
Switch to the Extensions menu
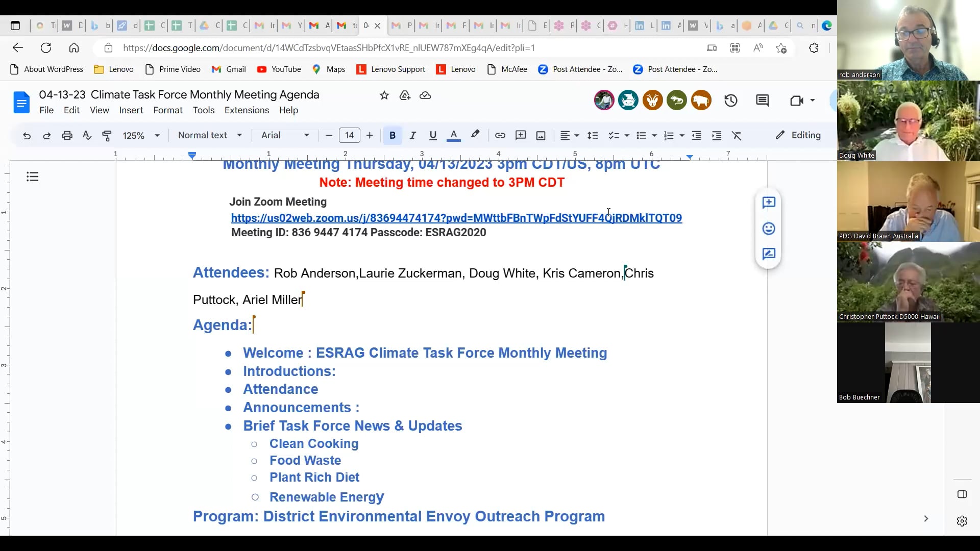pyautogui.click(x=247, y=110)
